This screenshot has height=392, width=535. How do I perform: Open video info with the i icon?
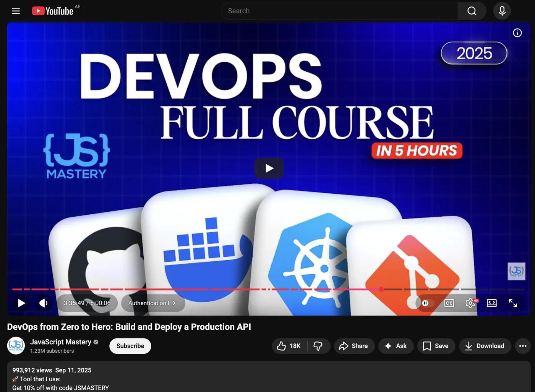[x=517, y=33]
